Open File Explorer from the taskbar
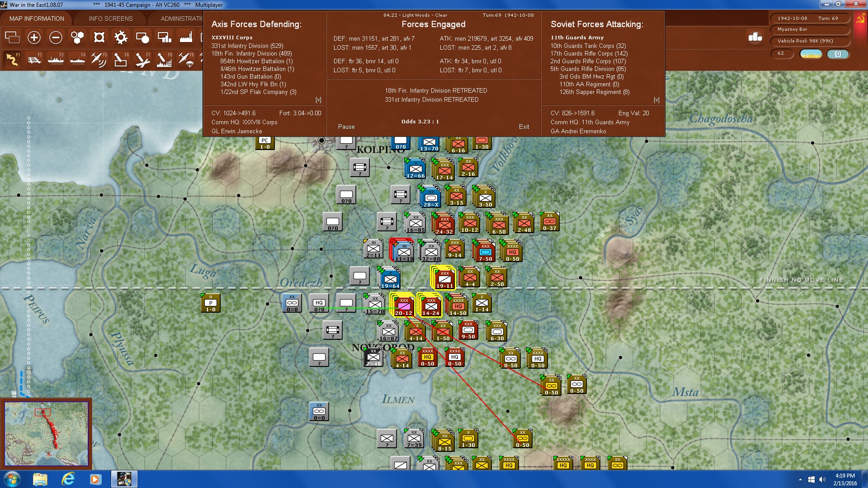 pyautogui.click(x=40, y=479)
